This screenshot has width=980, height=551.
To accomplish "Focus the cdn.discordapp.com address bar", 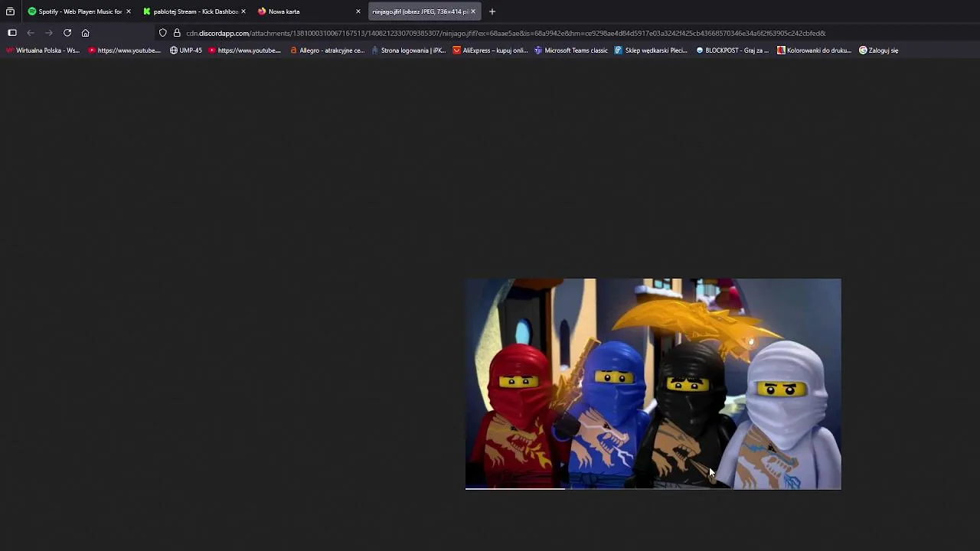I will (x=505, y=33).
